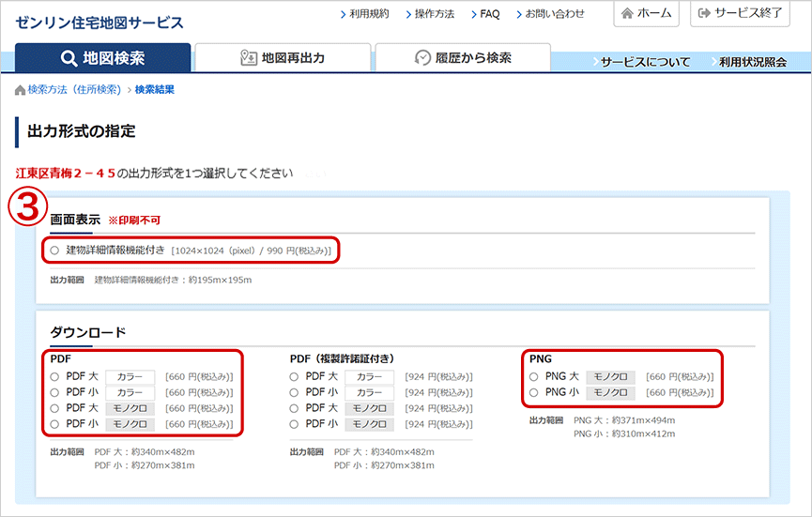The image size is (812, 517).
Task: Click the サービス終了 exit button
Action: 739,14
